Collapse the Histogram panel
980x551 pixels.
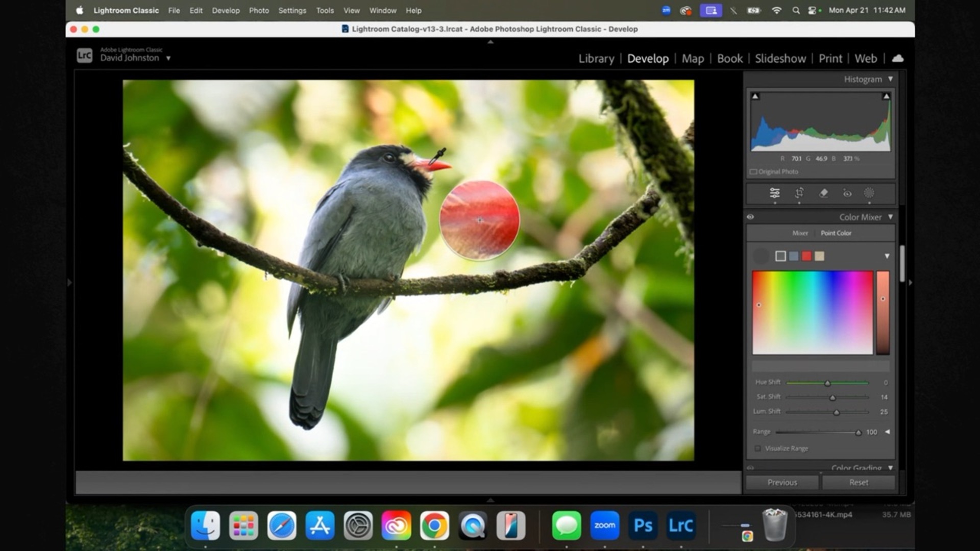tap(891, 79)
